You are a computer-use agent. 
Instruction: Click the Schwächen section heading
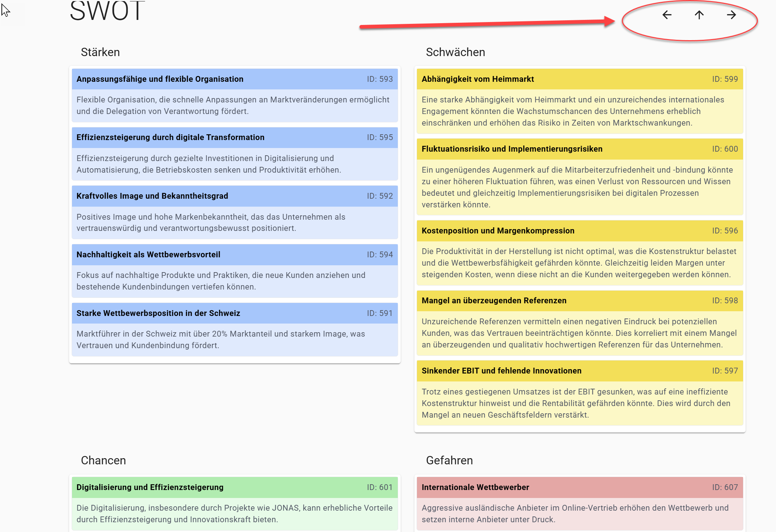click(x=455, y=52)
